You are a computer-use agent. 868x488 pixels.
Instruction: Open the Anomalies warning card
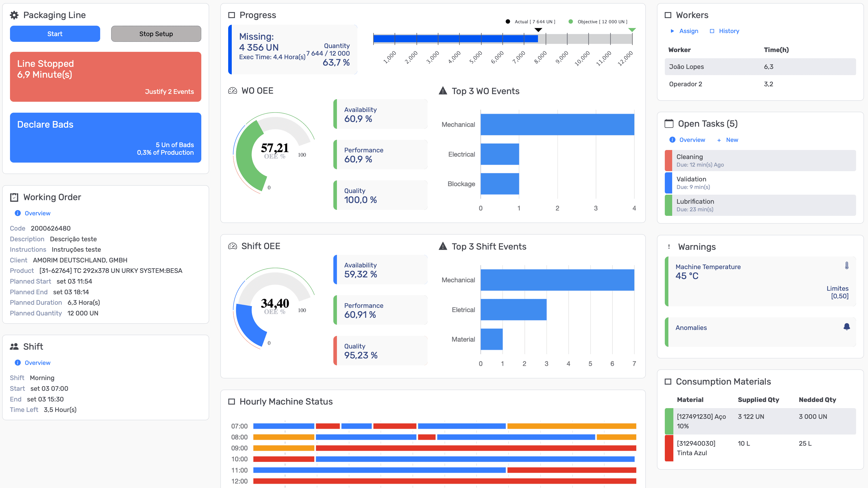760,332
